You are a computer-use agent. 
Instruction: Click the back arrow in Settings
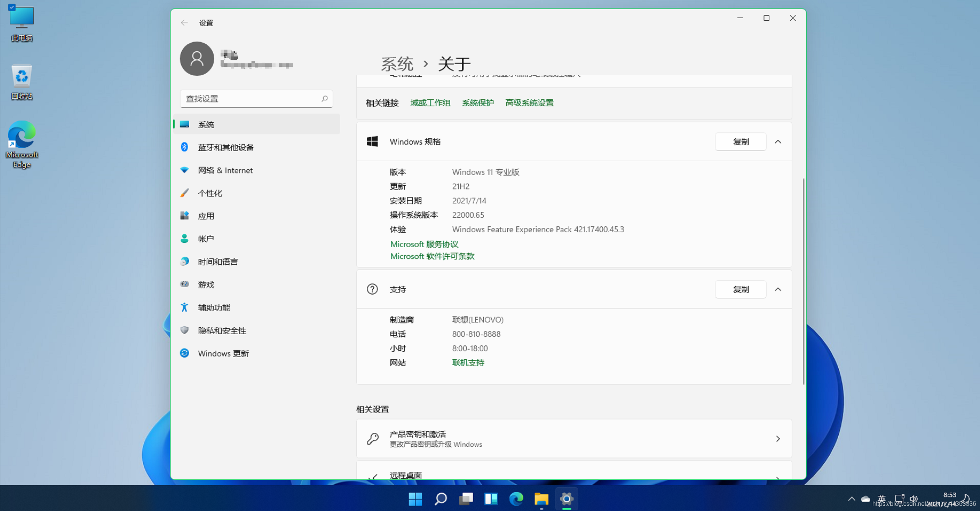click(x=184, y=23)
